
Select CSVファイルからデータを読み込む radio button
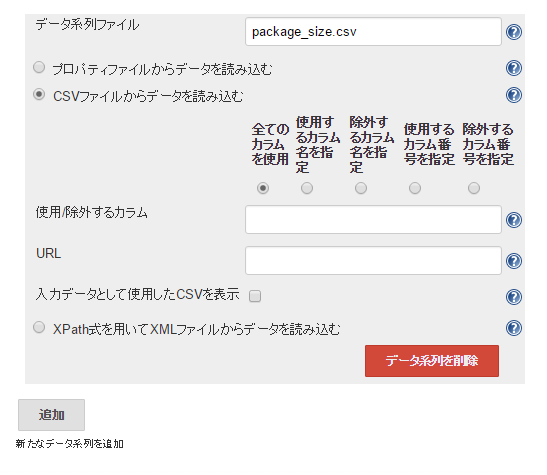pos(39,95)
